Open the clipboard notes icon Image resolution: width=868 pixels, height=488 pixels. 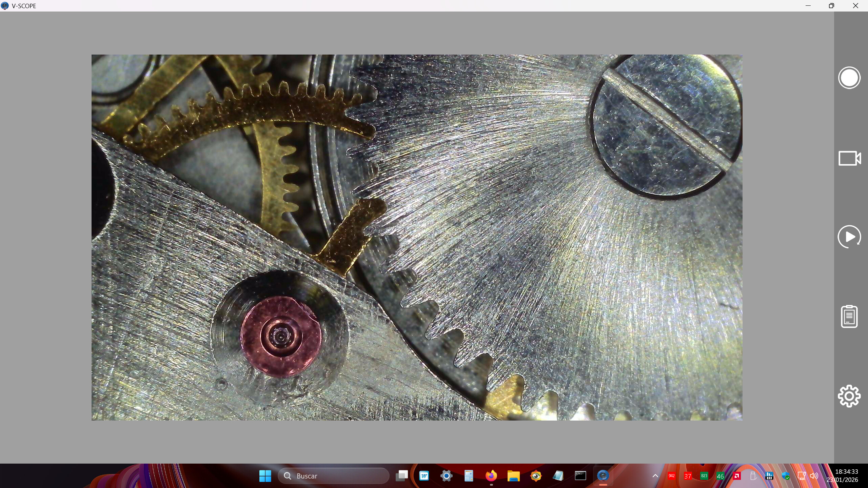click(x=849, y=317)
